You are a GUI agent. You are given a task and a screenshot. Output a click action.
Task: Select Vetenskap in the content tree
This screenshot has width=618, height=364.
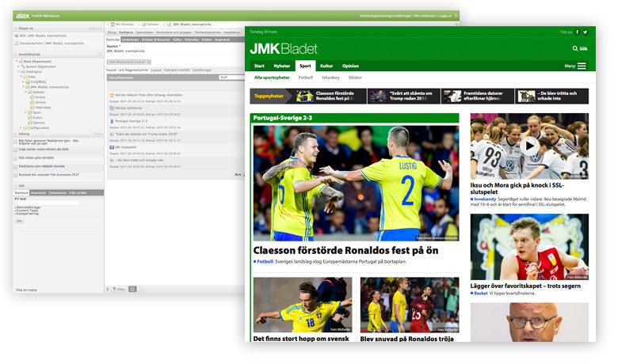click(43, 108)
